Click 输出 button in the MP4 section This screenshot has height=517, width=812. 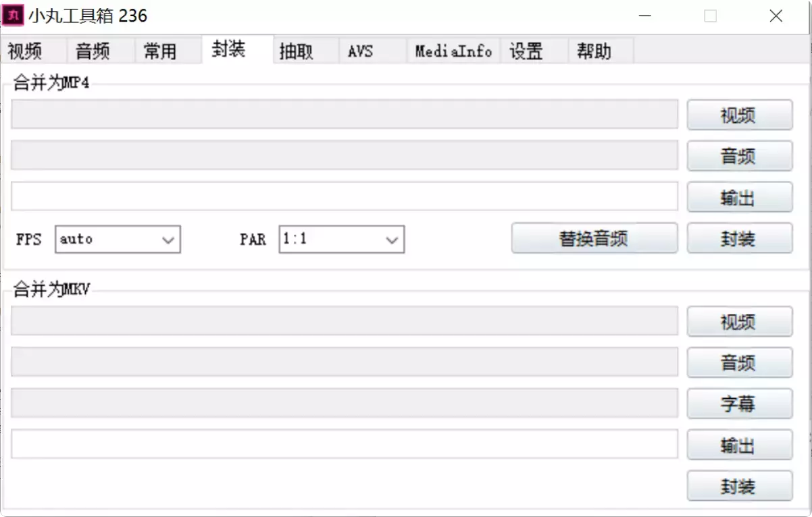pyautogui.click(x=739, y=197)
